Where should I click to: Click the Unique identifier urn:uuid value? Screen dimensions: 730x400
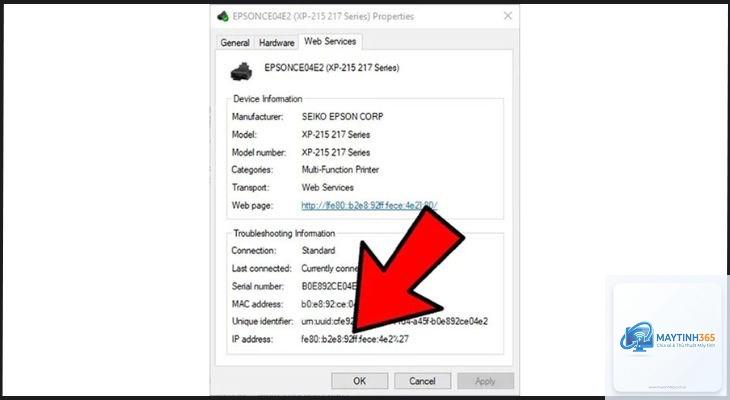click(394, 321)
